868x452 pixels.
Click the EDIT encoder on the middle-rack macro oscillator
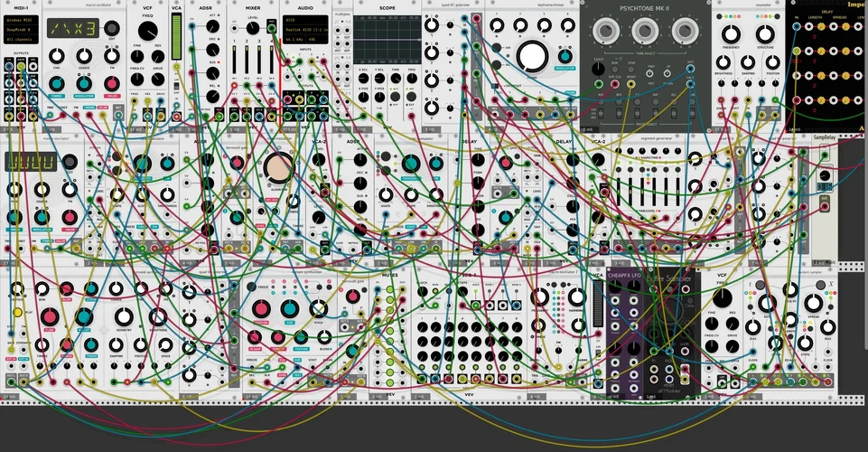[x=70, y=162]
